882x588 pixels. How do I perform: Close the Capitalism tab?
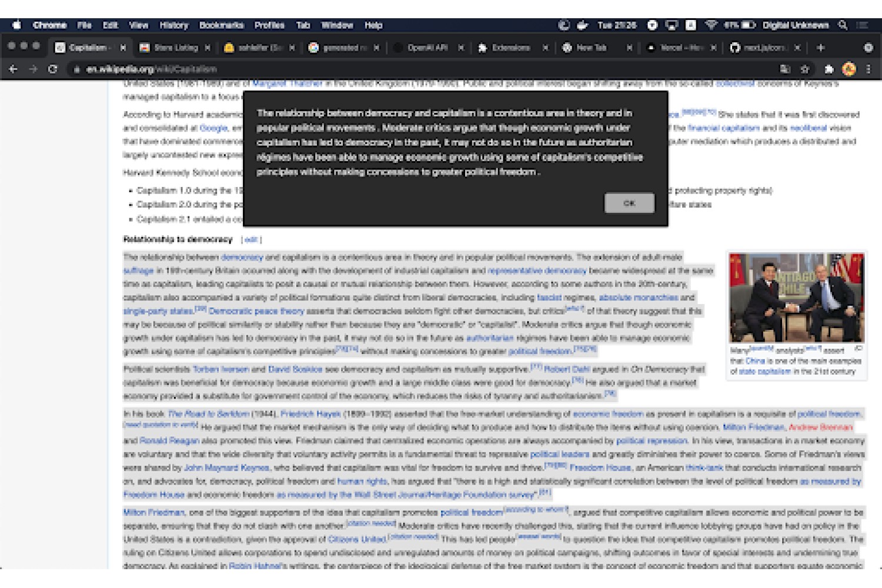coord(123,48)
